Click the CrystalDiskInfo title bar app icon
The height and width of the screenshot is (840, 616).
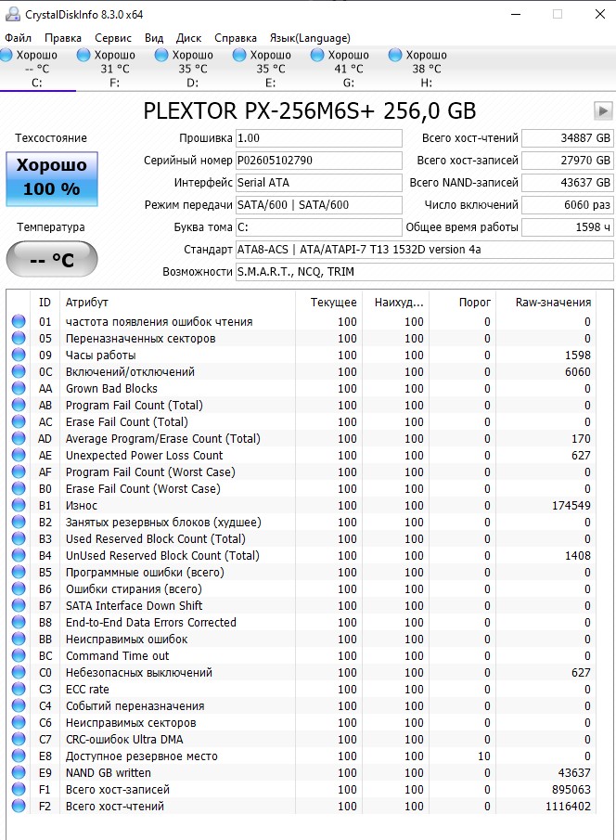pos(12,15)
